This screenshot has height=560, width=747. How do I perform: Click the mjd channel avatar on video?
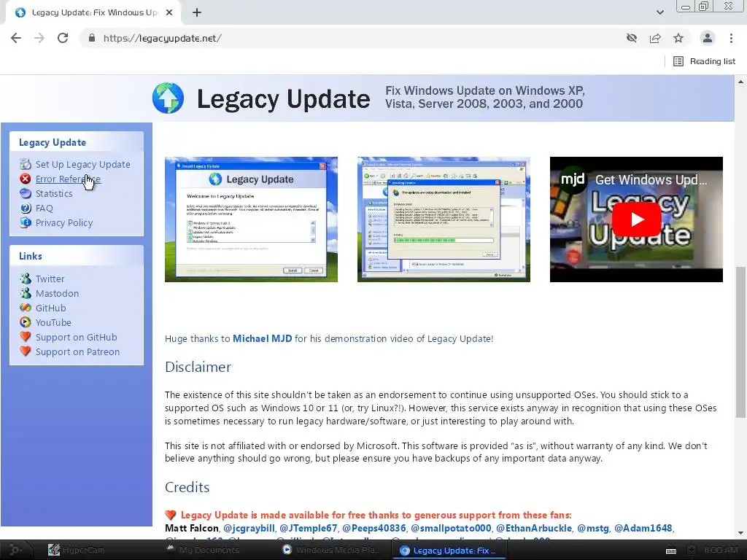coord(572,179)
